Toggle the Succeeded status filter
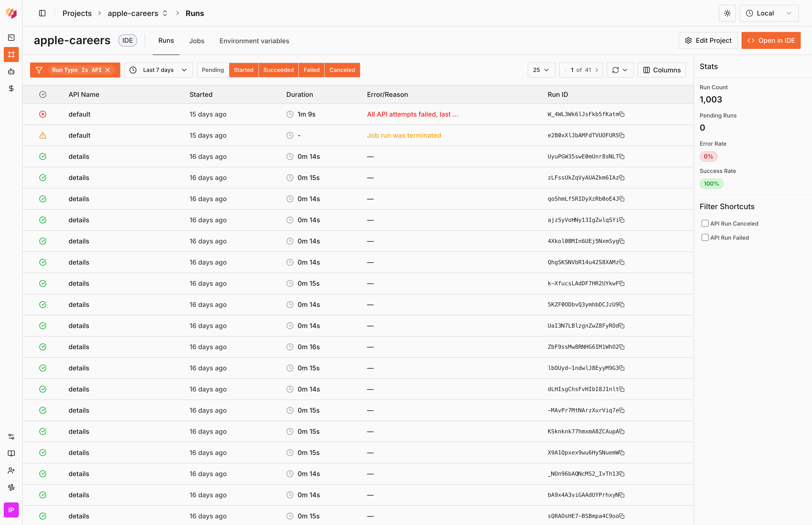Viewport: 812px width, 525px height. (278, 70)
